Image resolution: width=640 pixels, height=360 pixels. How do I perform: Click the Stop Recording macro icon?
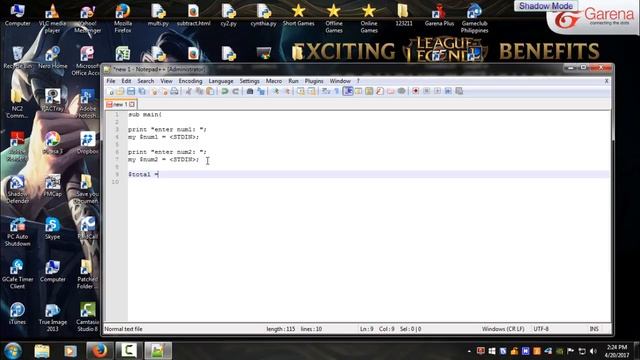pos(426,91)
